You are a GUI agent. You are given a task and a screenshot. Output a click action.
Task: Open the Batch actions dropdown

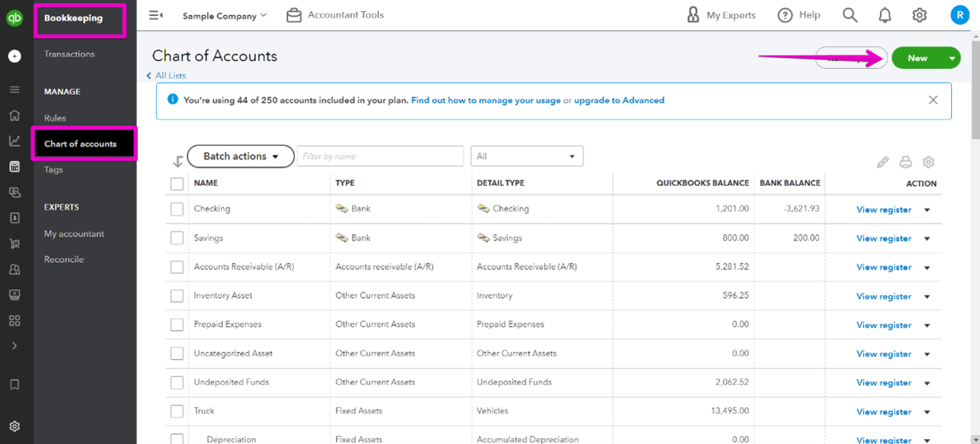(240, 156)
